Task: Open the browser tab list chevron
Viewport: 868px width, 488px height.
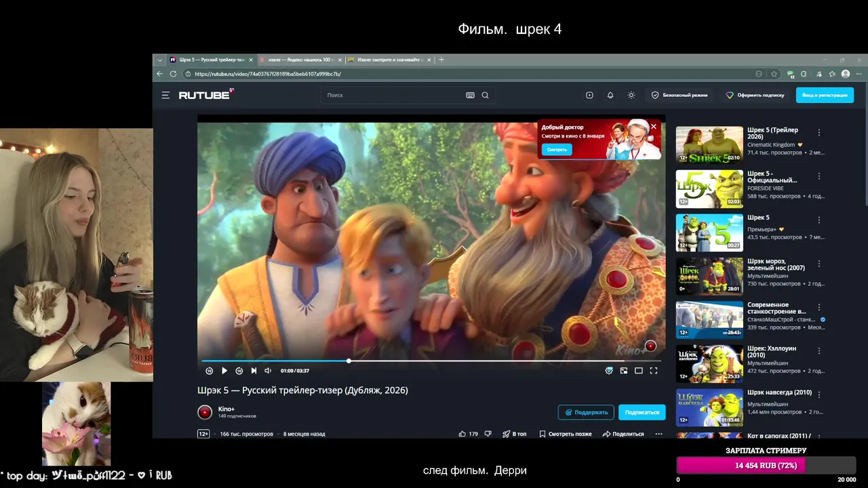Action: 160,60
